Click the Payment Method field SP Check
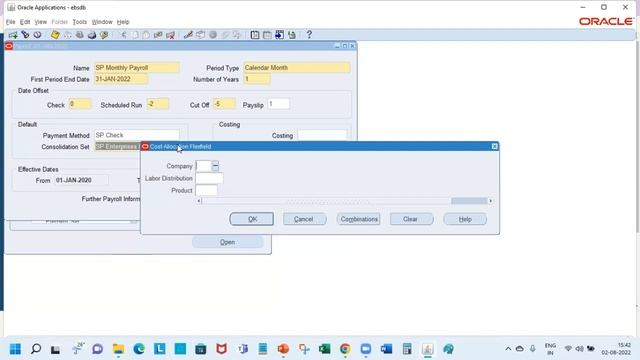 137,135
